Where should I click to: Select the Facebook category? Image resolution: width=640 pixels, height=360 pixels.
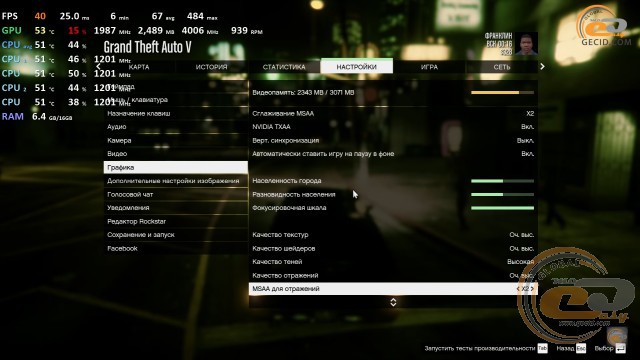[176, 248]
